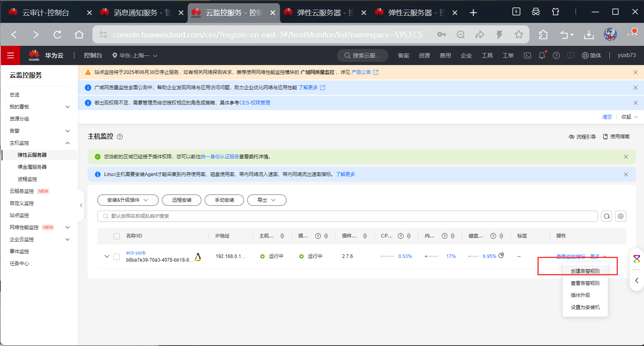Image resolution: width=644 pixels, height=346 pixels.
Task: Expand 我的看板 sidebar section
Action: [x=68, y=107]
